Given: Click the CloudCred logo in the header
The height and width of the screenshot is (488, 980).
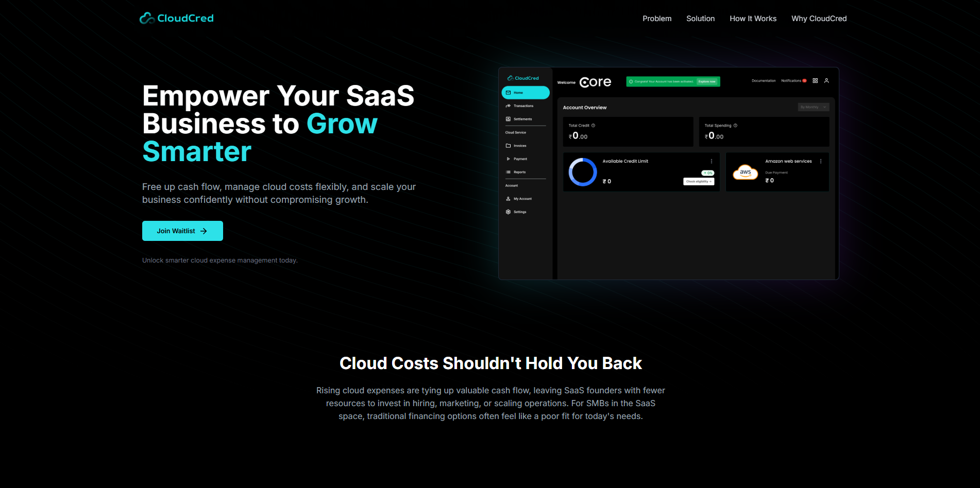Looking at the screenshot, I should [176, 18].
